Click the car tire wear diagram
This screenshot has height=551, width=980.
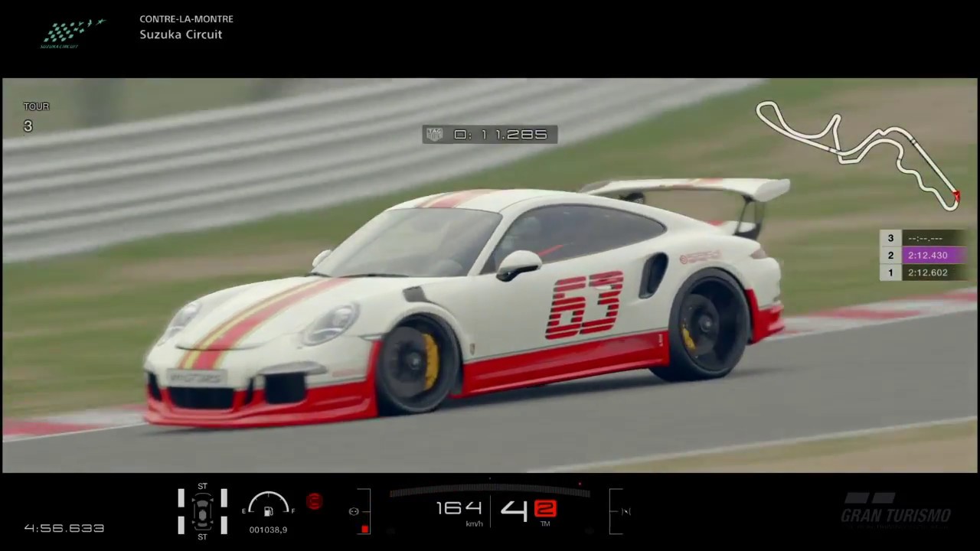[202, 511]
